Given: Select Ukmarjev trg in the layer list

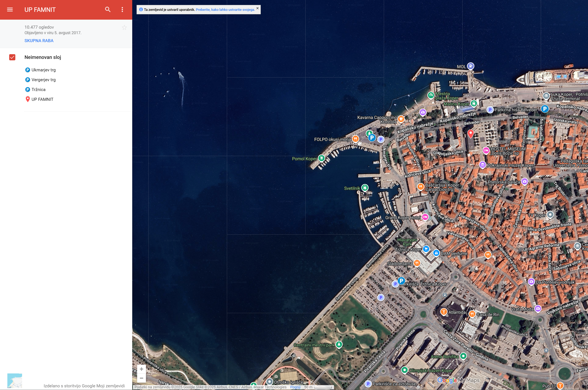Looking at the screenshot, I should (44, 70).
